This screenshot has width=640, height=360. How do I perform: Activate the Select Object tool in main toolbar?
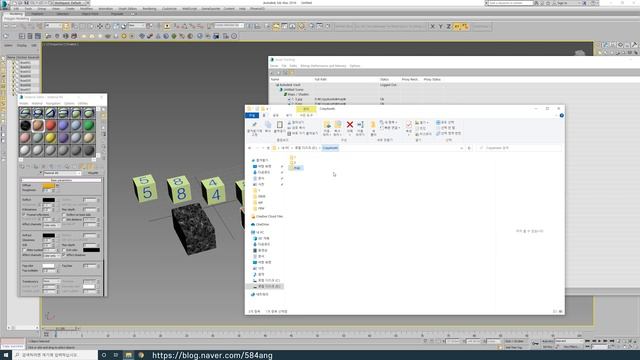click(x=66, y=26)
